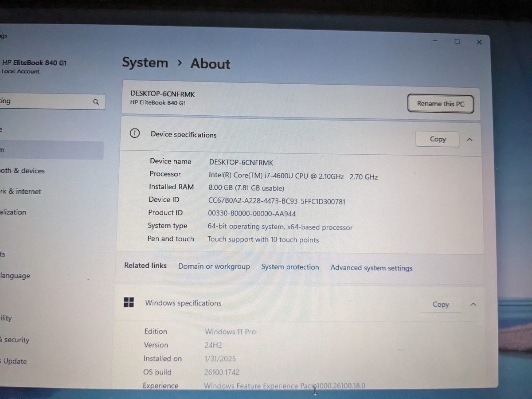
Task: Go back to System in breadcrumb
Action: 145,63
